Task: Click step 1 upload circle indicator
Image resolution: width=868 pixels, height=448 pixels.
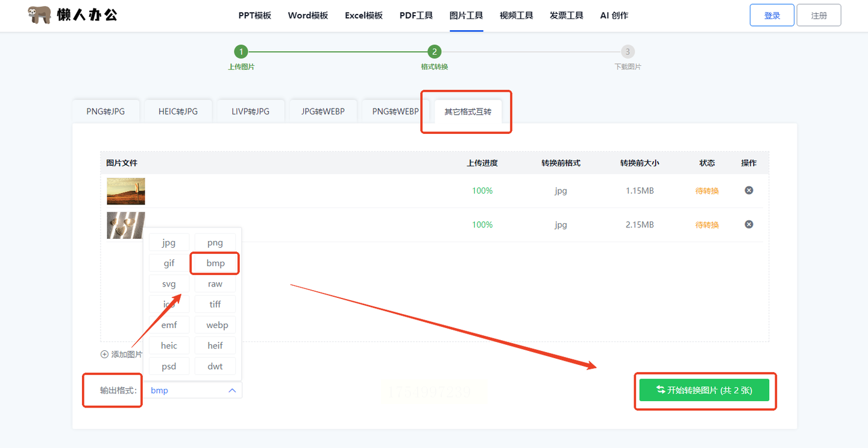Action: tap(241, 52)
